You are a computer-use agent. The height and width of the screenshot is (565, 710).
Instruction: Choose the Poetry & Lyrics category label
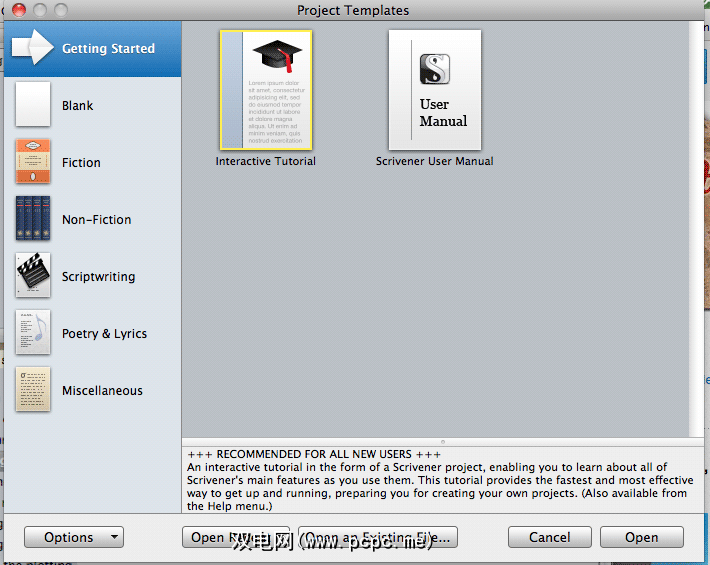(x=104, y=334)
